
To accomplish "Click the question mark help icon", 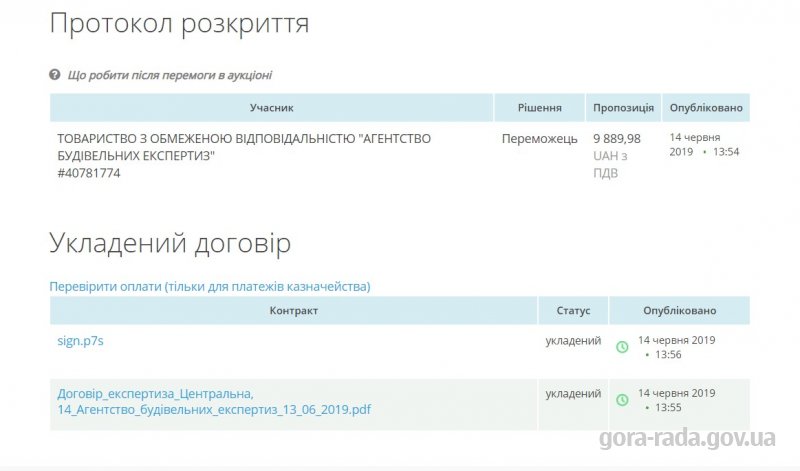I will (55, 75).
